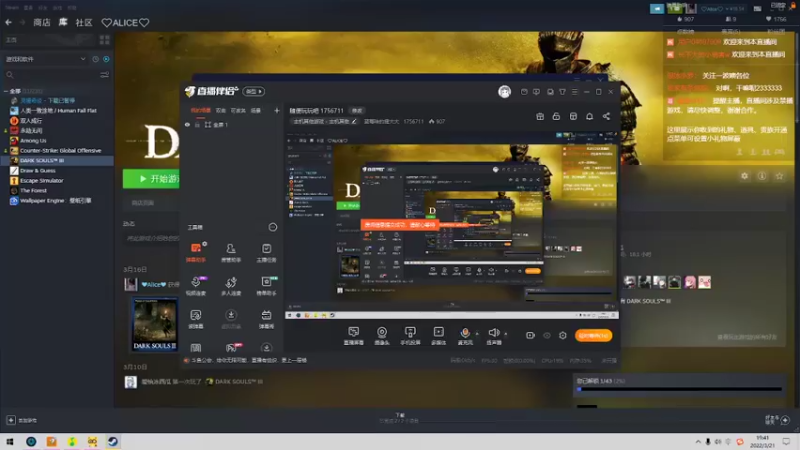Viewport: 800px width, 450px height.
Task: Click the share icon in the streaming app header
Action: coord(606,116)
